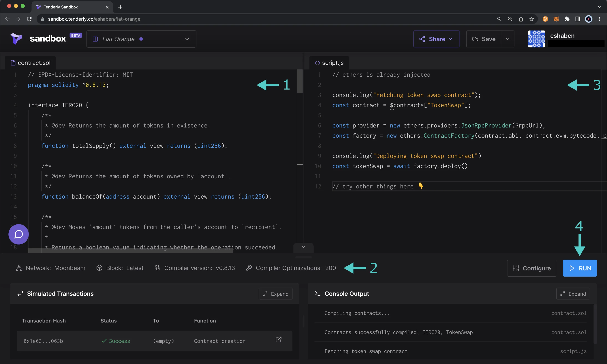Open the extensions puzzle icon

coord(567,19)
